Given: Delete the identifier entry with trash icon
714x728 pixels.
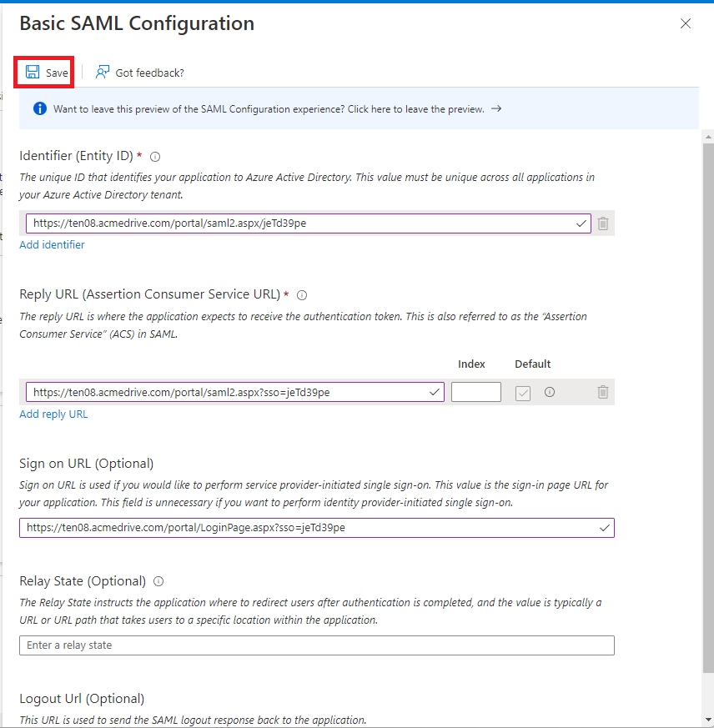Looking at the screenshot, I should [x=603, y=223].
